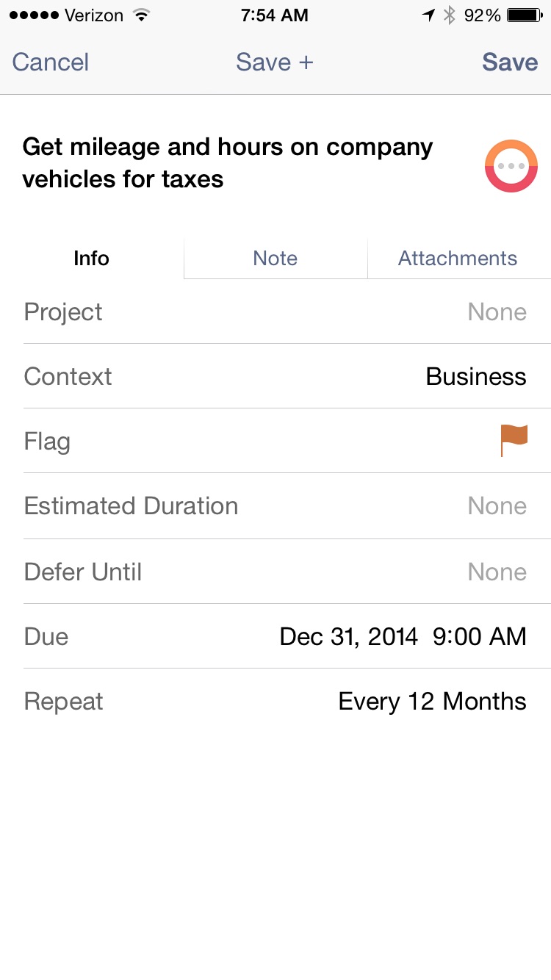
Task: Open the Project picker showing None
Action: tap(497, 312)
